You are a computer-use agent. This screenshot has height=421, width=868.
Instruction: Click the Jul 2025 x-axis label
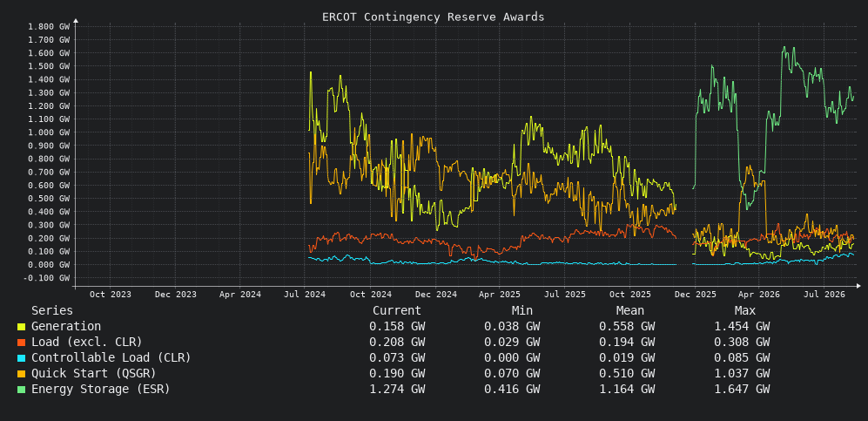[x=565, y=295]
